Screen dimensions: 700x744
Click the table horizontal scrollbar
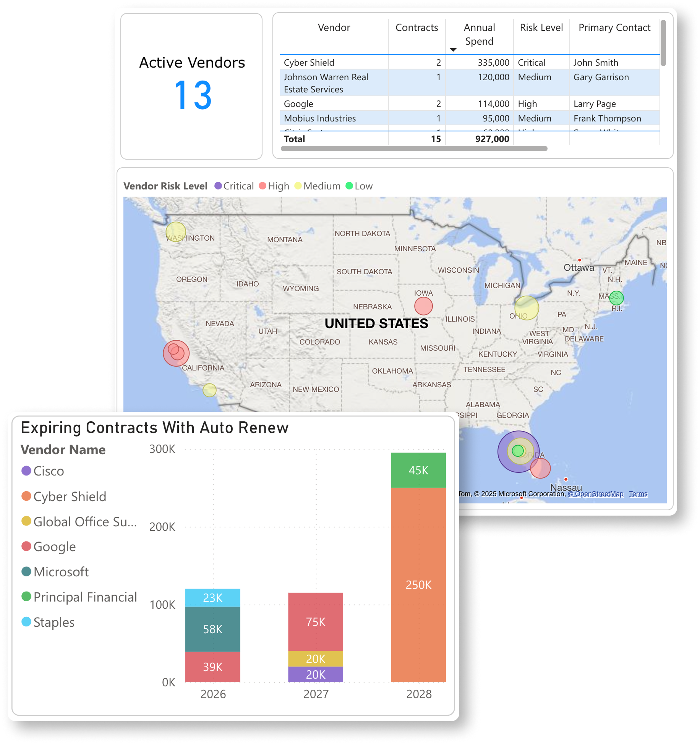pos(414,148)
